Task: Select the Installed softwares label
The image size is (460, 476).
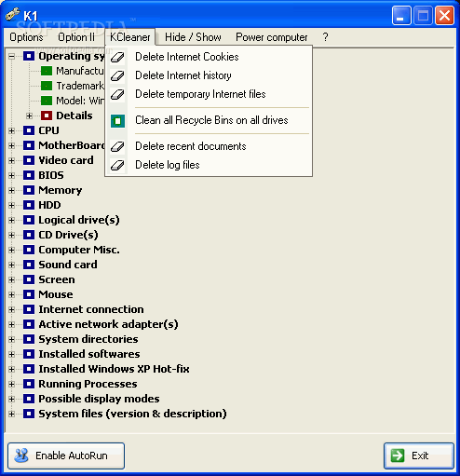Action: point(89,354)
